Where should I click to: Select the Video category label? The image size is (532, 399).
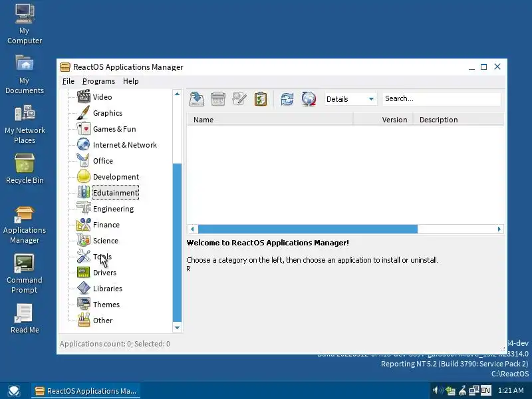pos(102,97)
